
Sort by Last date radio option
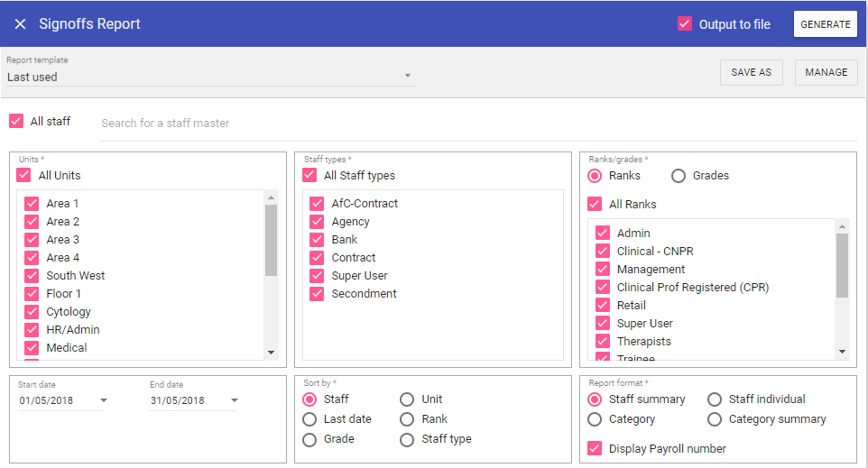[310, 419]
